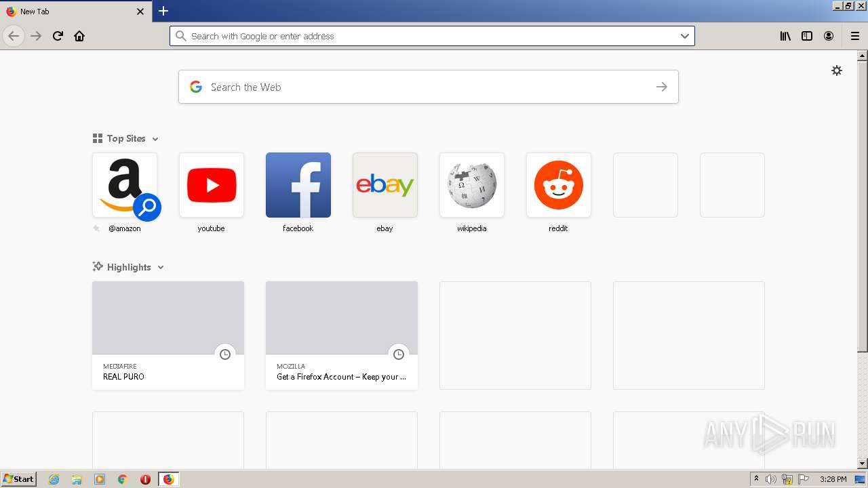Go back using the back arrow button
868x488 pixels.
click(14, 36)
